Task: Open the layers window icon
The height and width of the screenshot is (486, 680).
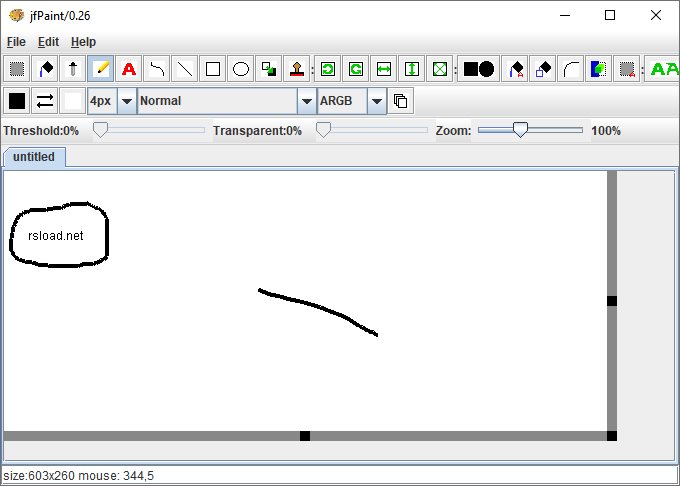Action: (x=400, y=101)
